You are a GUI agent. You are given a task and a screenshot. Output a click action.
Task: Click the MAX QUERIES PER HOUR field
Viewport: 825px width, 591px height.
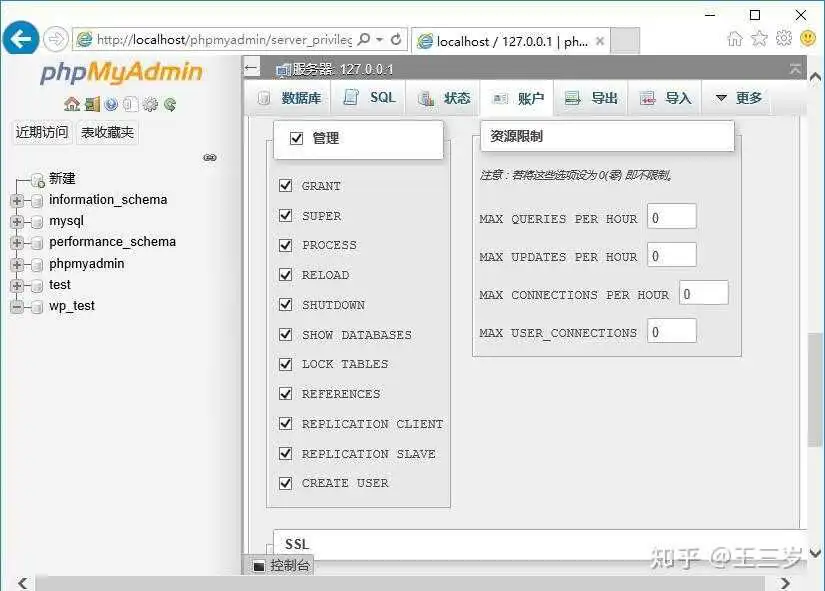click(671, 217)
